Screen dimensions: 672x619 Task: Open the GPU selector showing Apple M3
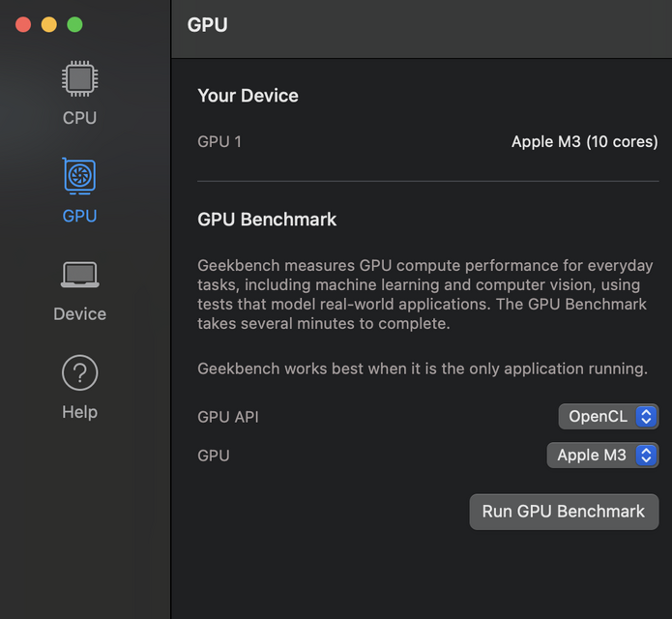pyautogui.click(x=602, y=455)
